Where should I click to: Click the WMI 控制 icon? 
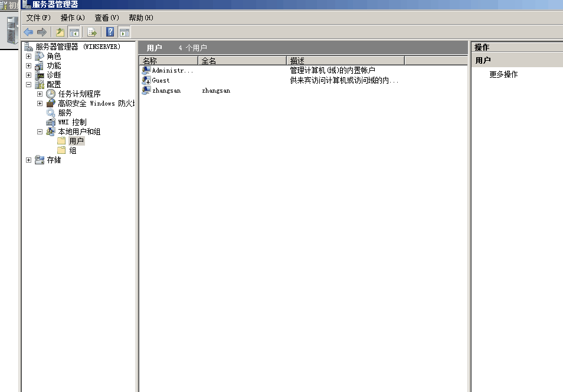pos(51,122)
